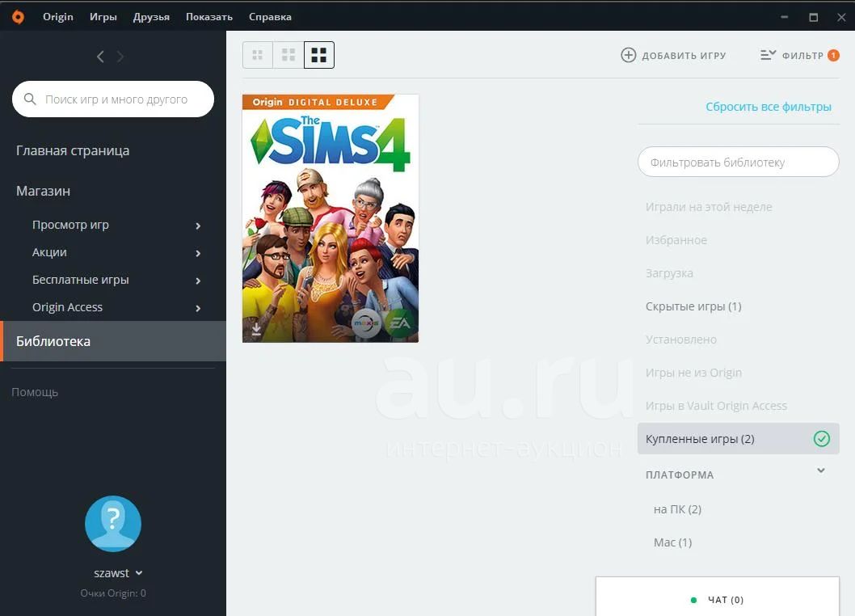855x616 pixels.
Task: Open the Друзья menu
Action: pos(151,17)
